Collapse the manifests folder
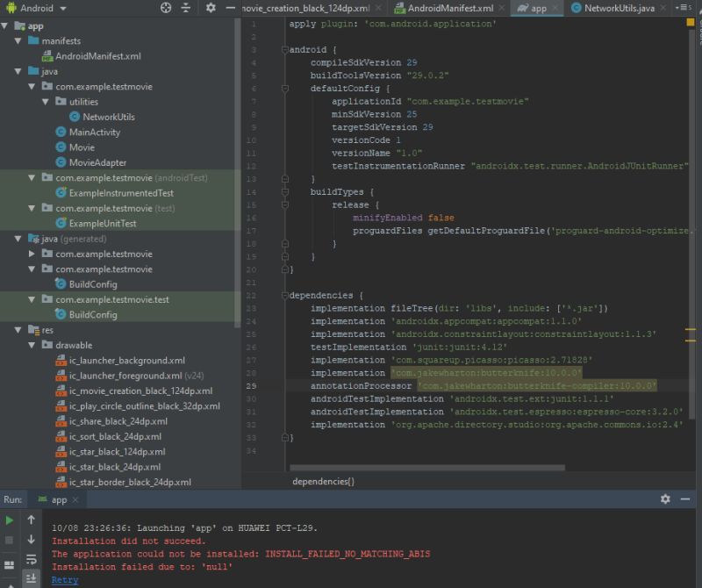 pyautogui.click(x=18, y=41)
